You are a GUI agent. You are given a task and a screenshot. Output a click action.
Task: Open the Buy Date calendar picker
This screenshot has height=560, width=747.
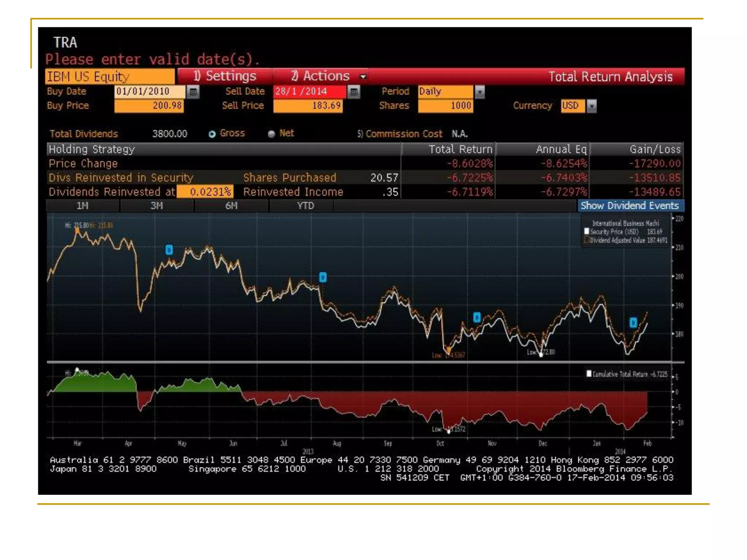pos(193,92)
